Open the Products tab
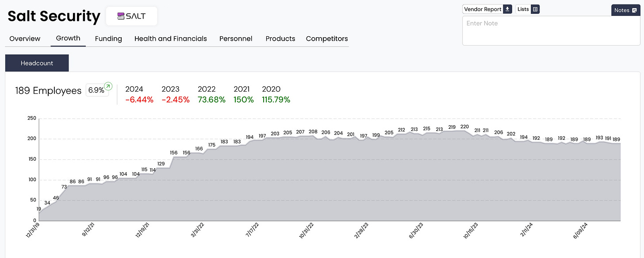644x258 pixels. tap(280, 39)
